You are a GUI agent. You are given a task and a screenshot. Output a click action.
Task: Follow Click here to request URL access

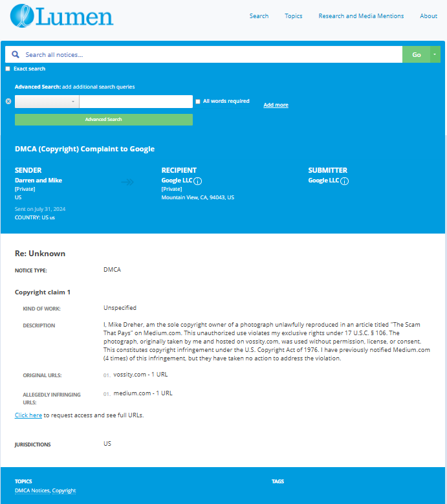(28, 415)
